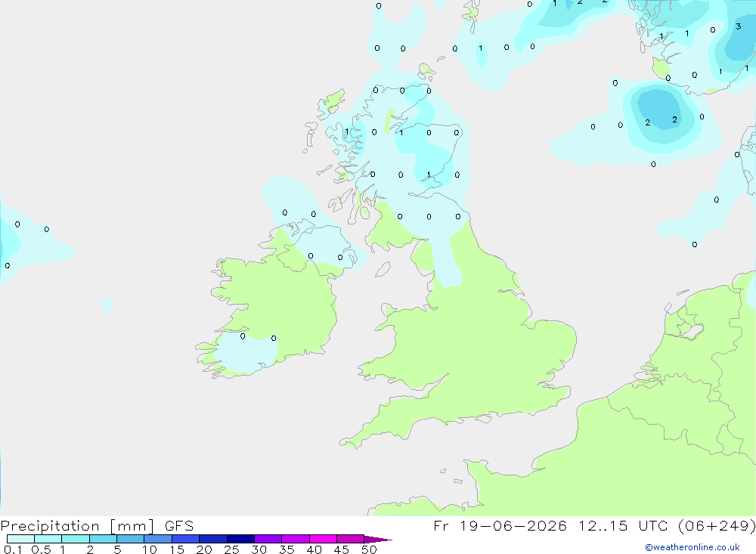The image size is (756, 554).
Task: Click the over-50 arrow tip of legend
Action: 378,539
